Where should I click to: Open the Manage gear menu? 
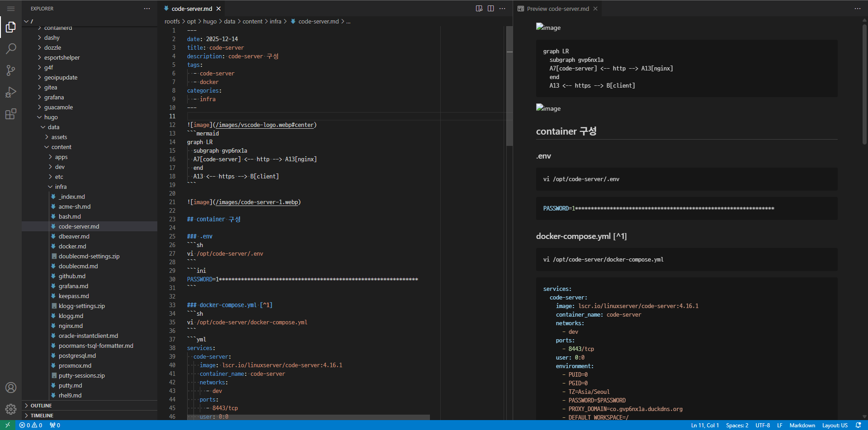pos(11,409)
